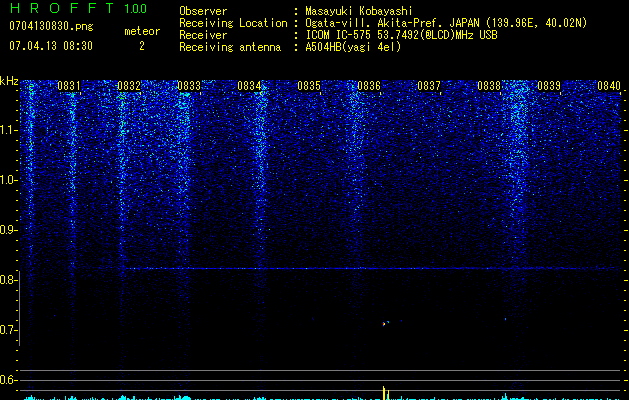Click the 0.8 kHz axis label
Image resolution: width=629 pixels, height=400 pixels.
coord(8,280)
